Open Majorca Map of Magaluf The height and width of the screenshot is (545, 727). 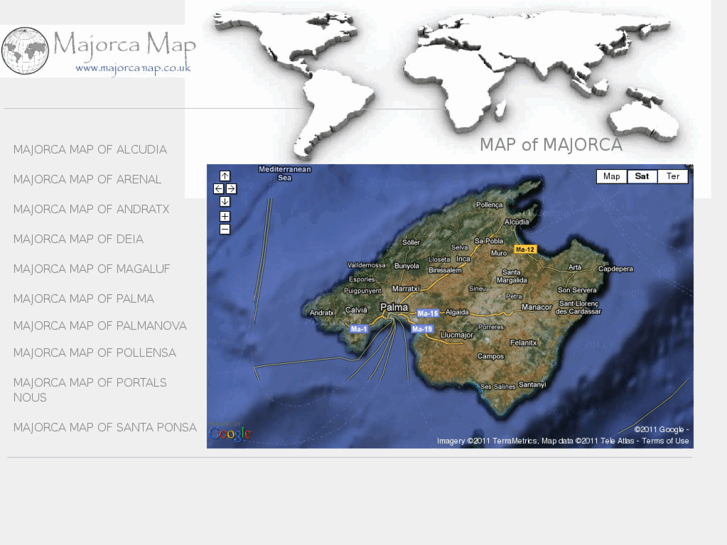click(92, 269)
